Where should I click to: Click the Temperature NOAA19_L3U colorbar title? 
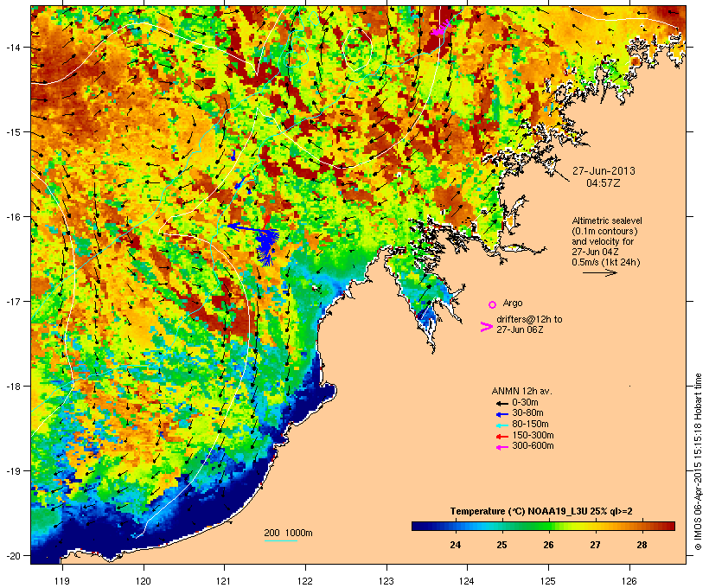point(541,512)
